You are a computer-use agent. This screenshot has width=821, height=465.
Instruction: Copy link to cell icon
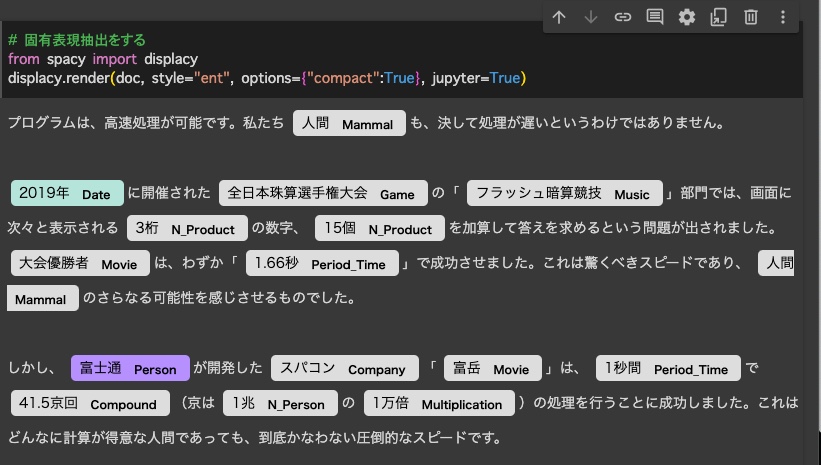point(623,17)
